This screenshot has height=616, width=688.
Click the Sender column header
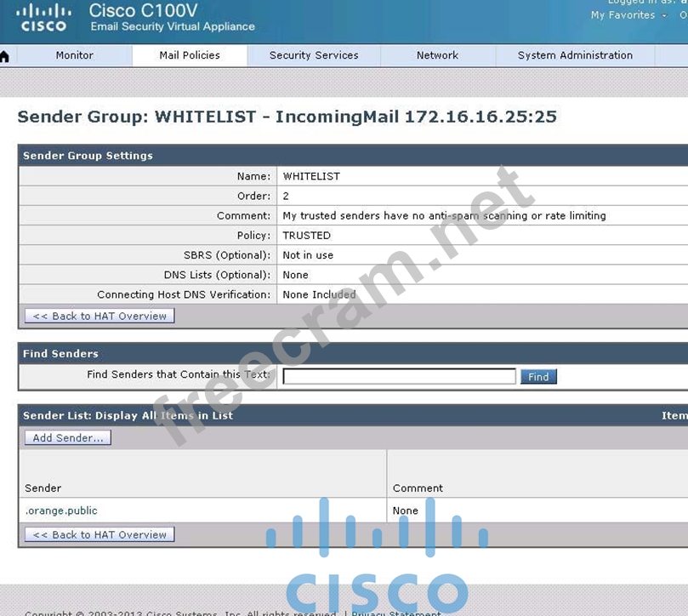click(x=43, y=488)
